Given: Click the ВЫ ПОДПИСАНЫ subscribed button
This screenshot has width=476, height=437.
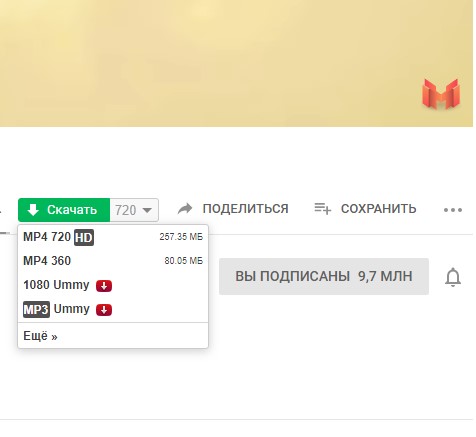Looking at the screenshot, I should pos(324,276).
